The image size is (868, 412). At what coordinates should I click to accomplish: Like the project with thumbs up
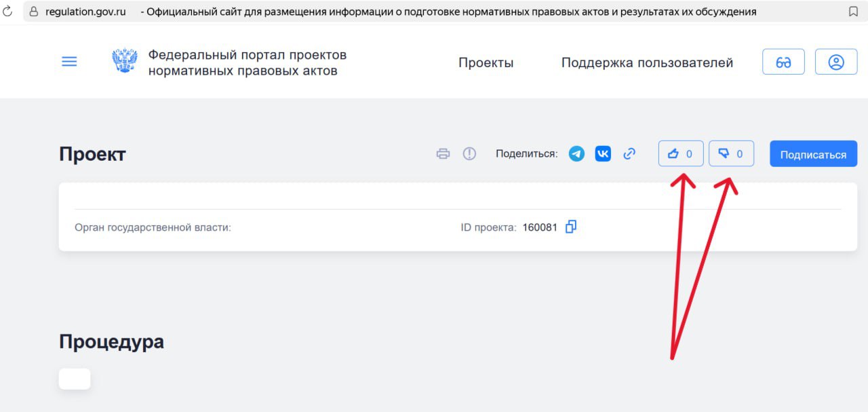tap(680, 154)
